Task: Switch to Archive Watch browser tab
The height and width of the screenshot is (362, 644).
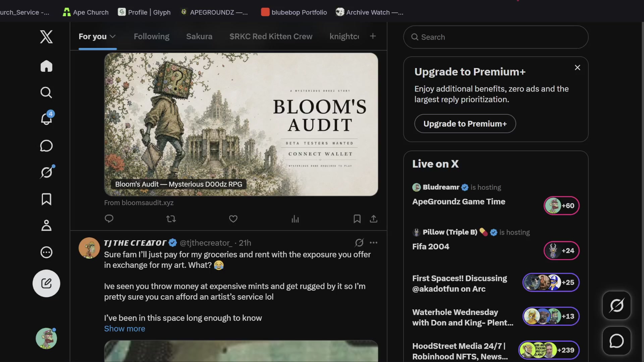Action: tap(370, 12)
